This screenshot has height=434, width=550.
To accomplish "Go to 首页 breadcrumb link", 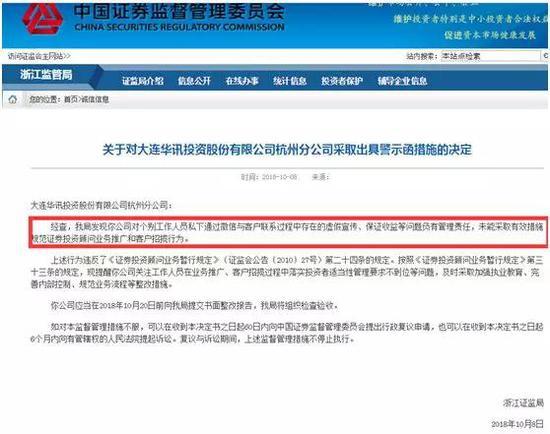I will [71, 100].
